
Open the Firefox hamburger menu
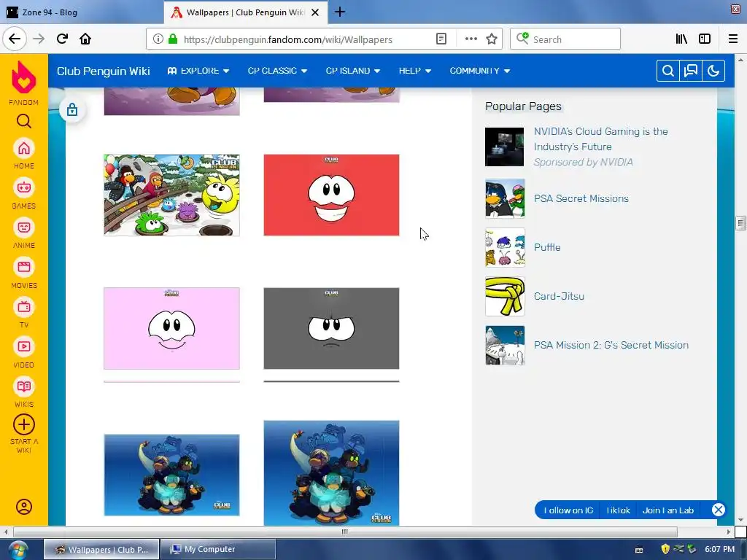(733, 39)
